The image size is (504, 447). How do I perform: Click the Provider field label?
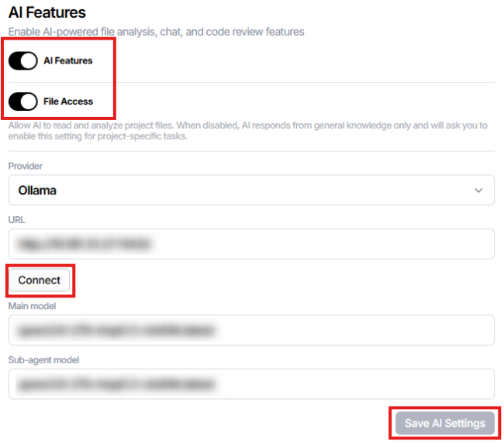click(x=26, y=166)
